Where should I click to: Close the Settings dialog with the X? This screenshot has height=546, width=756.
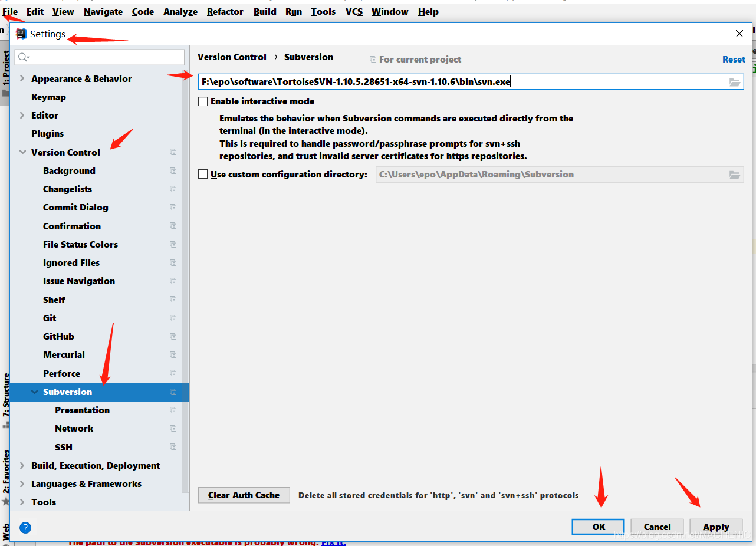(739, 34)
